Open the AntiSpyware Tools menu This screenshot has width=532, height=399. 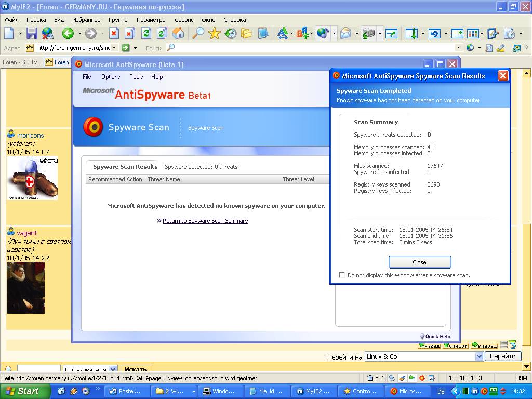(x=136, y=77)
